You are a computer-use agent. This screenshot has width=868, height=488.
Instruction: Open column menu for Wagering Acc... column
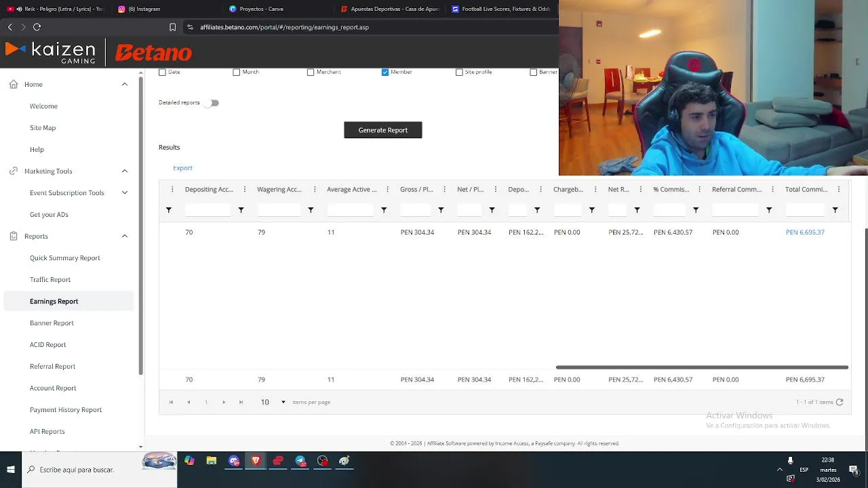(x=315, y=190)
